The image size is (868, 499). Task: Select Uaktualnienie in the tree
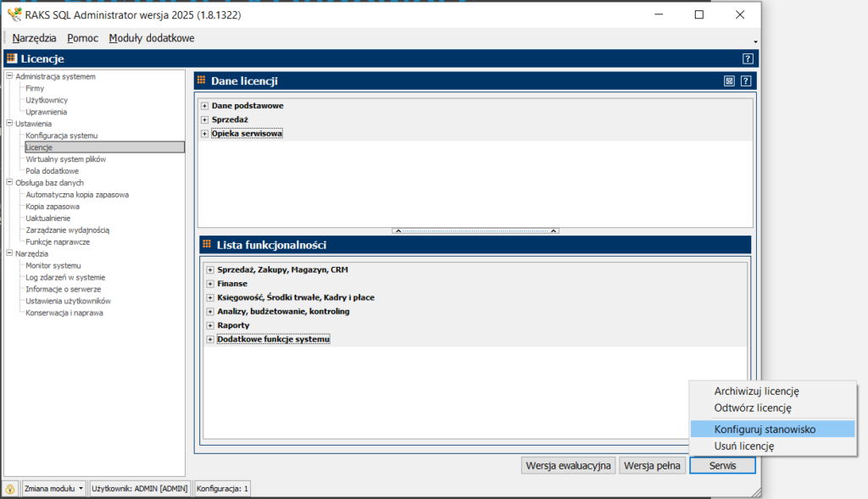tap(48, 218)
